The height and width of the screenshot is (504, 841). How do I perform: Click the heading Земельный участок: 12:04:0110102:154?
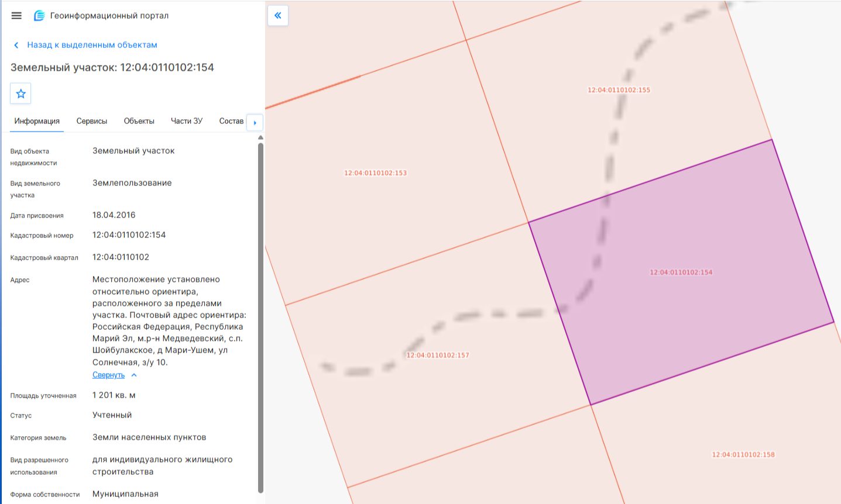coord(112,67)
